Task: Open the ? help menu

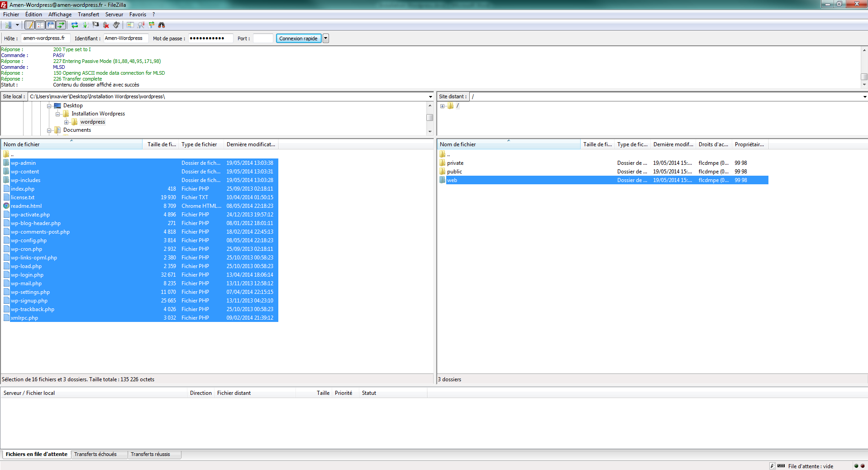Action: pyautogui.click(x=153, y=14)
